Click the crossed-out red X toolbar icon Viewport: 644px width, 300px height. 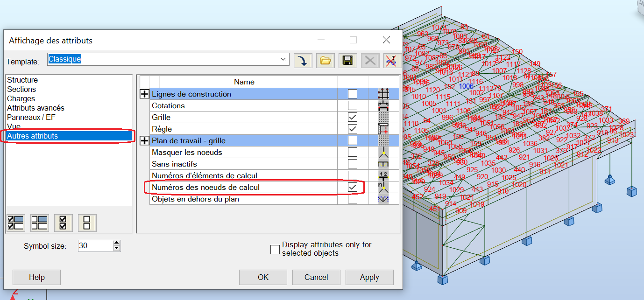pos(391,60)
